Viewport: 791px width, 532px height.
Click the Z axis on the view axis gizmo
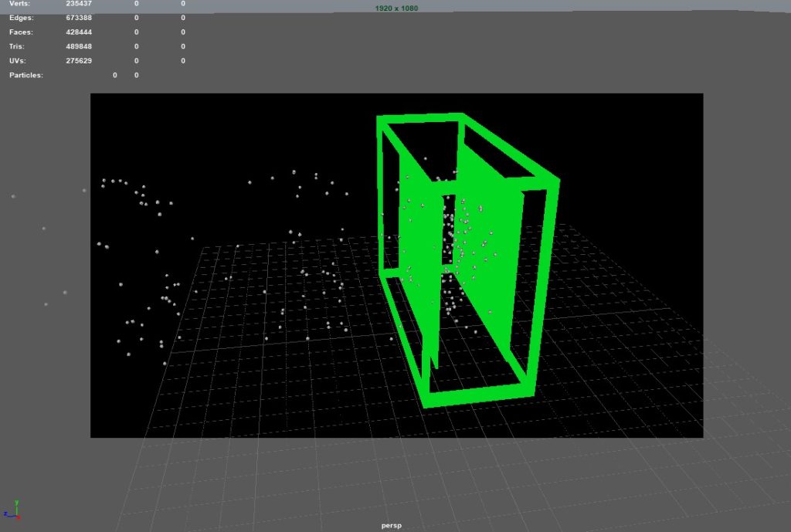[x=6, y=513]
